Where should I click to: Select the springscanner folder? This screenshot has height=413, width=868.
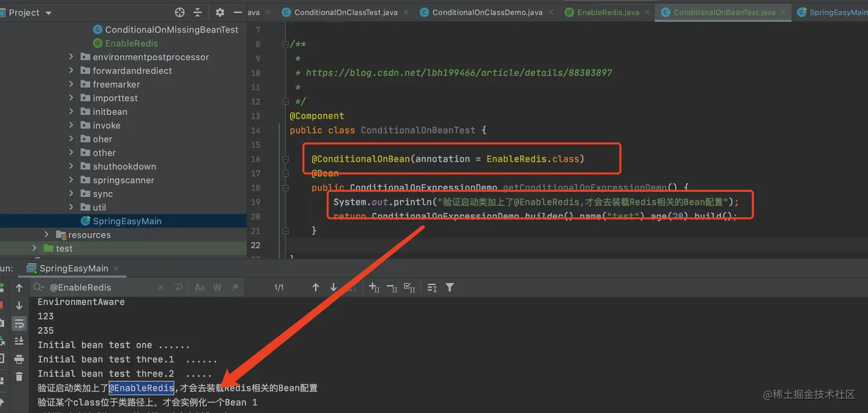[x=123, y=180]
